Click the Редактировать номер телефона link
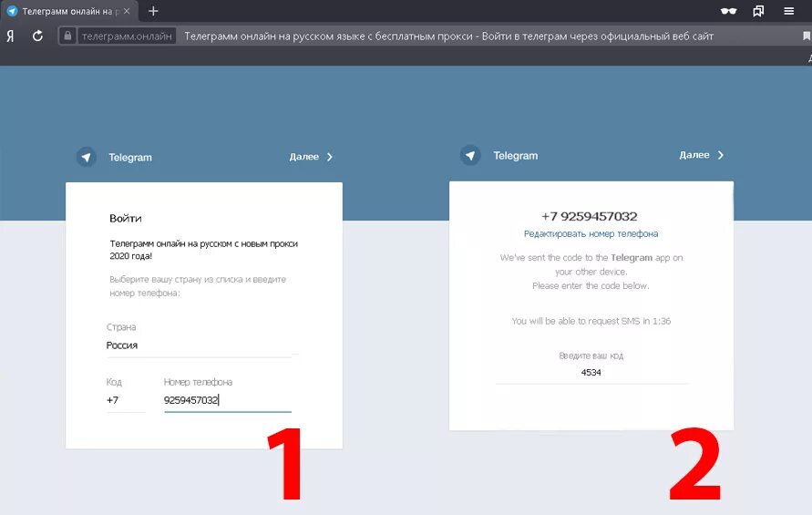The width and height of the screenshot is (812, 515). point(591,233)
